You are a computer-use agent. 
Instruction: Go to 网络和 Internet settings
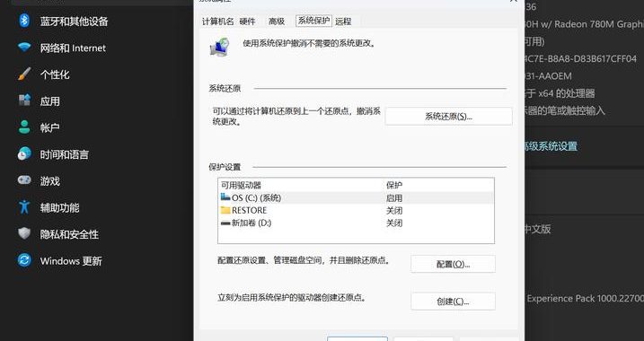(x=73, y=48)
